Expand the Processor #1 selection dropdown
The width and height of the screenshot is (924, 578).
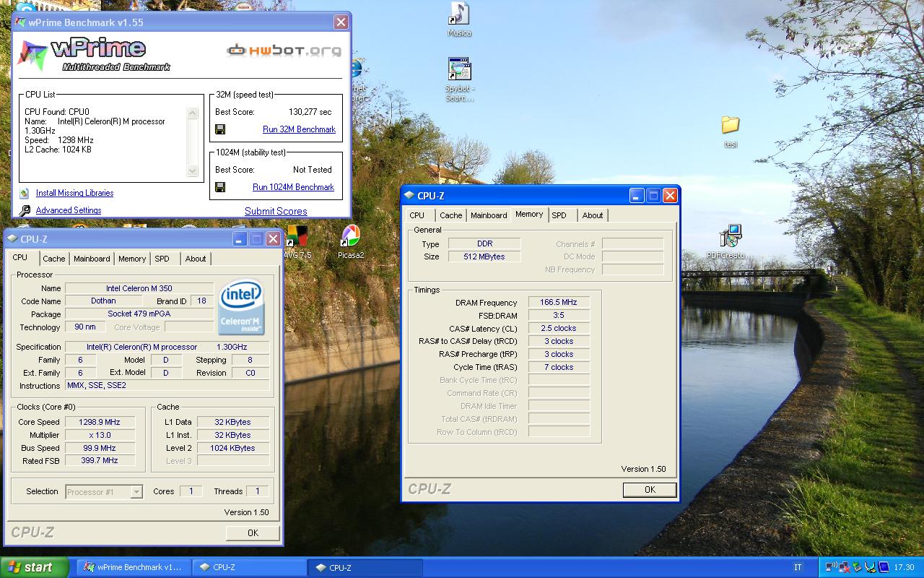pos(136,492)
